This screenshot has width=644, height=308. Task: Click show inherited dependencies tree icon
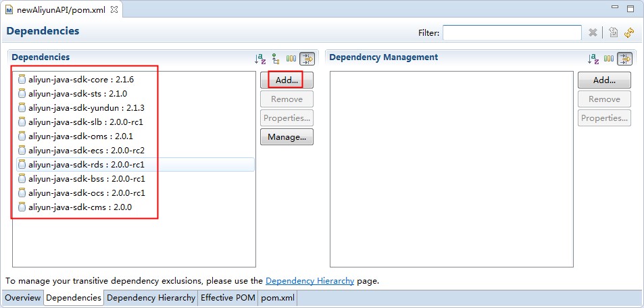tap(276, 59)
